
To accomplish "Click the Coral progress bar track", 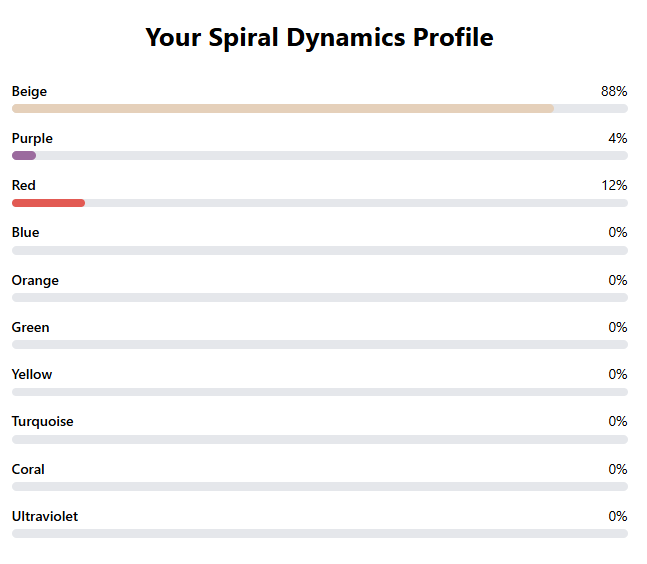I will click(320, 486).
